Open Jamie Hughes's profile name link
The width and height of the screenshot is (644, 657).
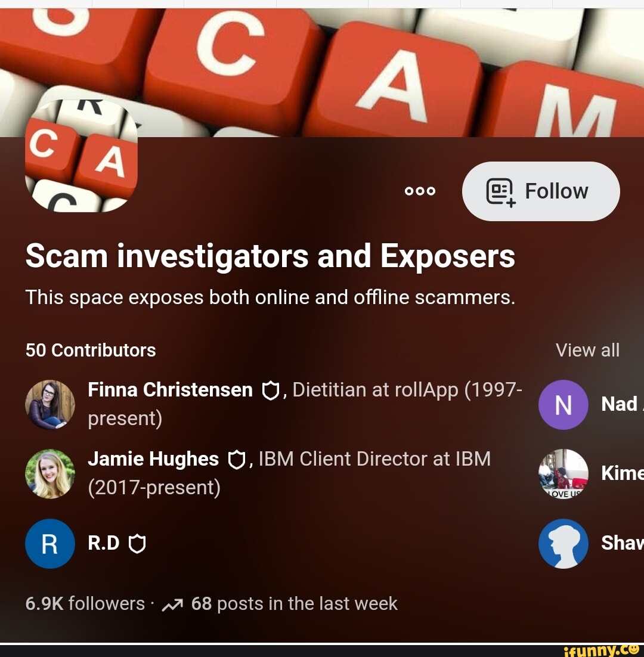[153, 459]
